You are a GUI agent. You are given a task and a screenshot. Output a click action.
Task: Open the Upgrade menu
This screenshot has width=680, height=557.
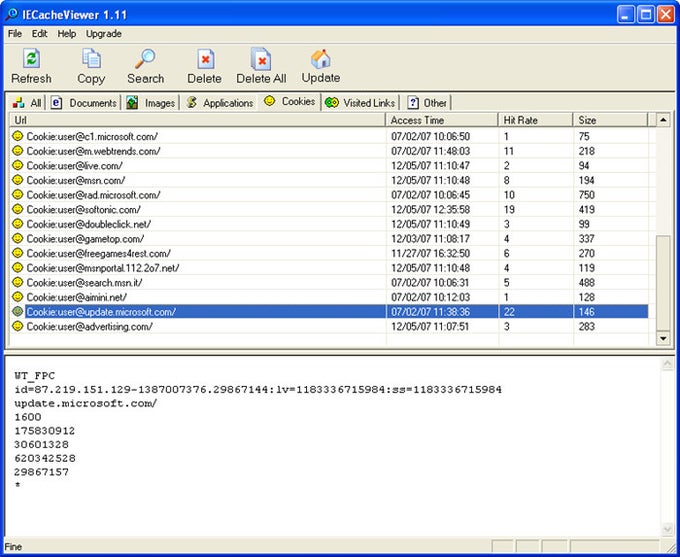(104, 33)
